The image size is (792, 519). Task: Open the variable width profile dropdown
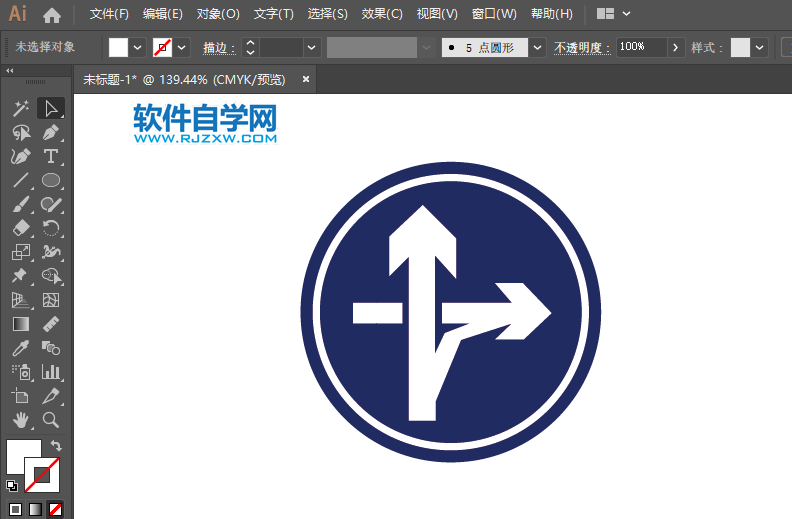click(x=426, y=48)
